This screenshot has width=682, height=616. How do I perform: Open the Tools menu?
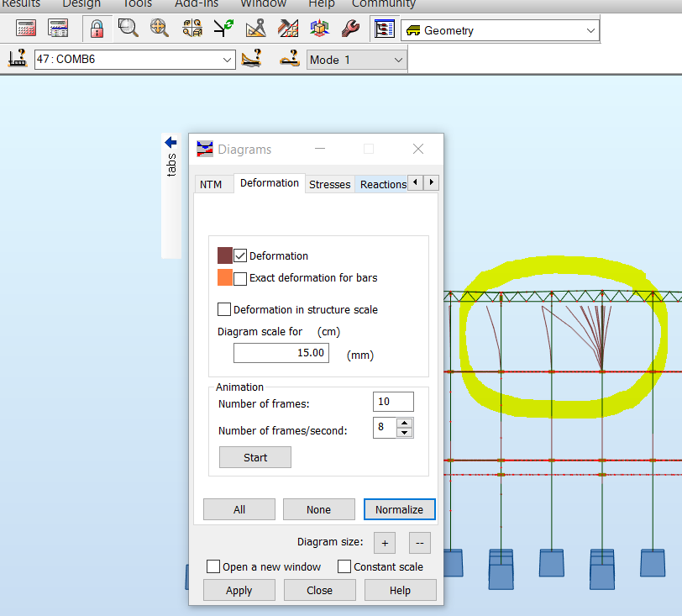tap(137, 4)
